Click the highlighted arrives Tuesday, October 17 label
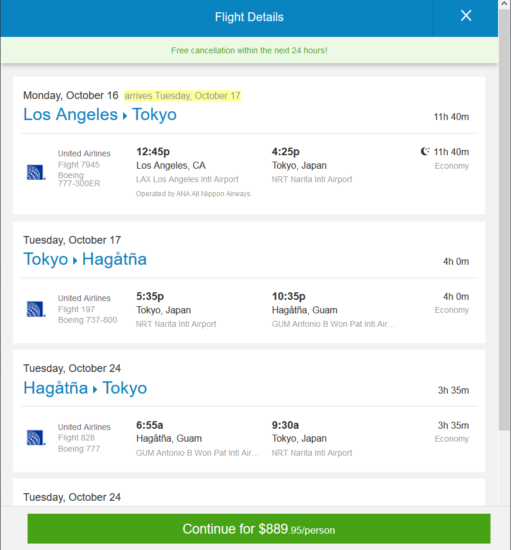 click(182, 96)
